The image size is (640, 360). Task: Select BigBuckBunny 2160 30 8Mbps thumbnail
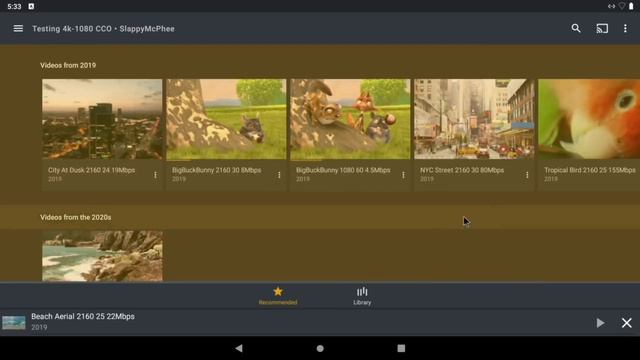(x=226, y=119)
